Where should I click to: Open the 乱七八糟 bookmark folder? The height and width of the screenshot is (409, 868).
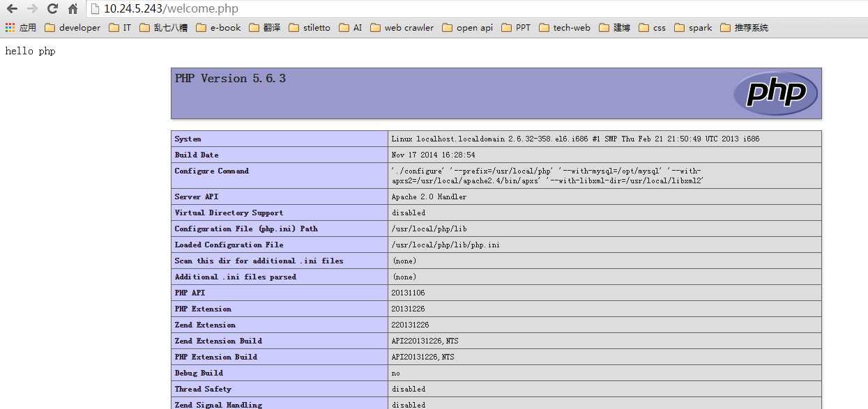[x=164, y=28]
